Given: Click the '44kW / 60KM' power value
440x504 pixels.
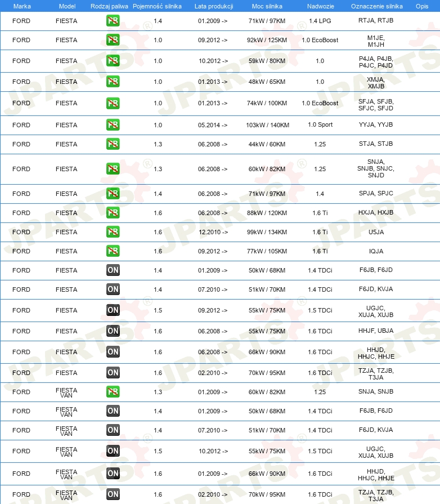Looking at the screenshot, I should 267,144.
